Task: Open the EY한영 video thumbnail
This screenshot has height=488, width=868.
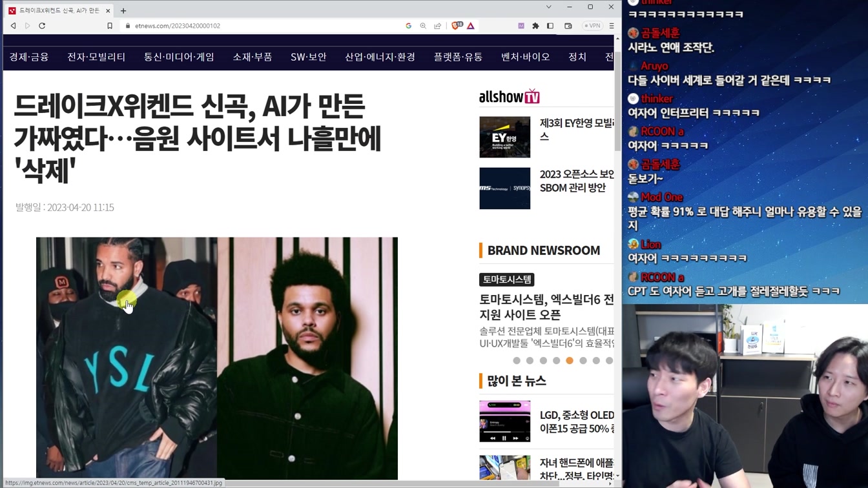Action: click(x=504, y=137)
